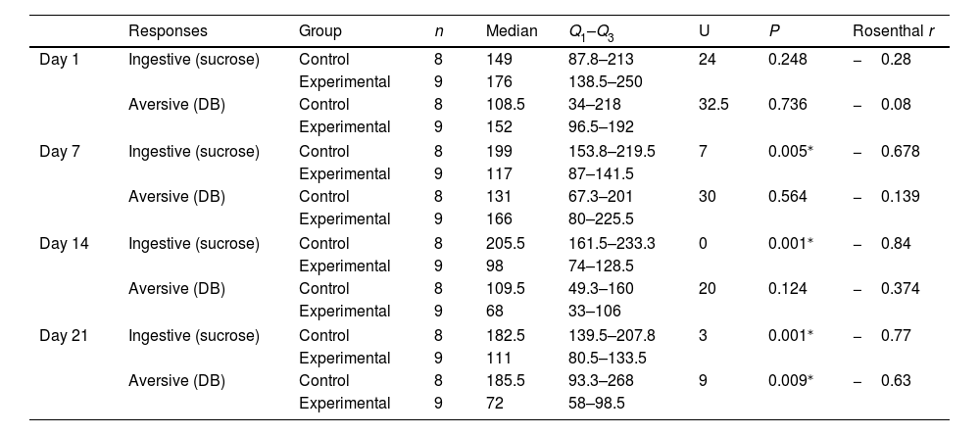980x435 pixels.
Task: Click the P column header
Action: pyautogui.click(x=773, y=31)
